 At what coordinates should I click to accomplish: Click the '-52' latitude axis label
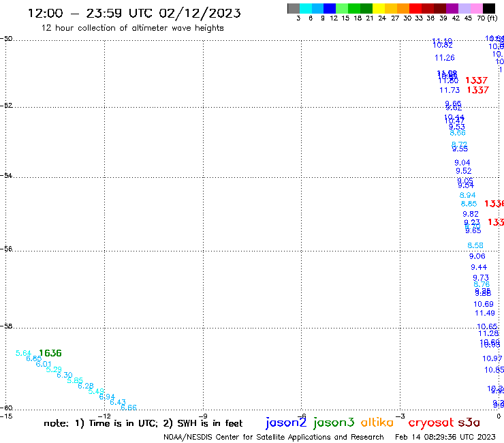pyautogui.click(x=6, y=106)
